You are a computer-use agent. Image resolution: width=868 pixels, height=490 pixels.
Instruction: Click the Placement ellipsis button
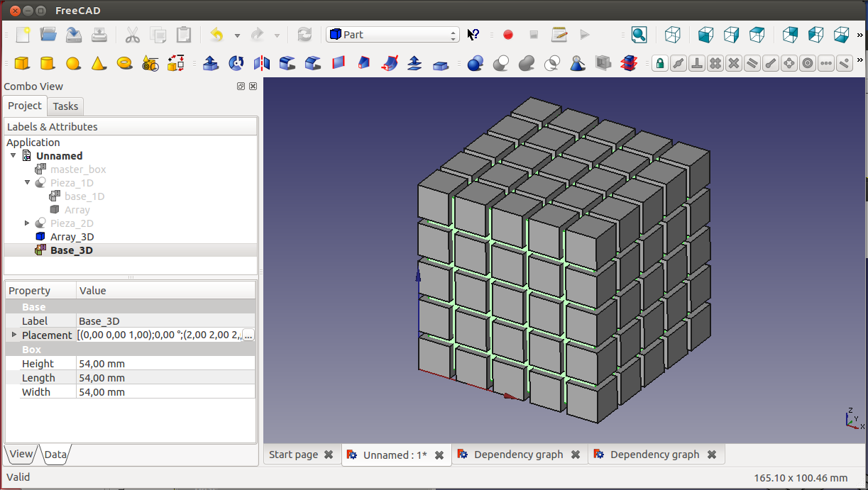coord(248,335)
